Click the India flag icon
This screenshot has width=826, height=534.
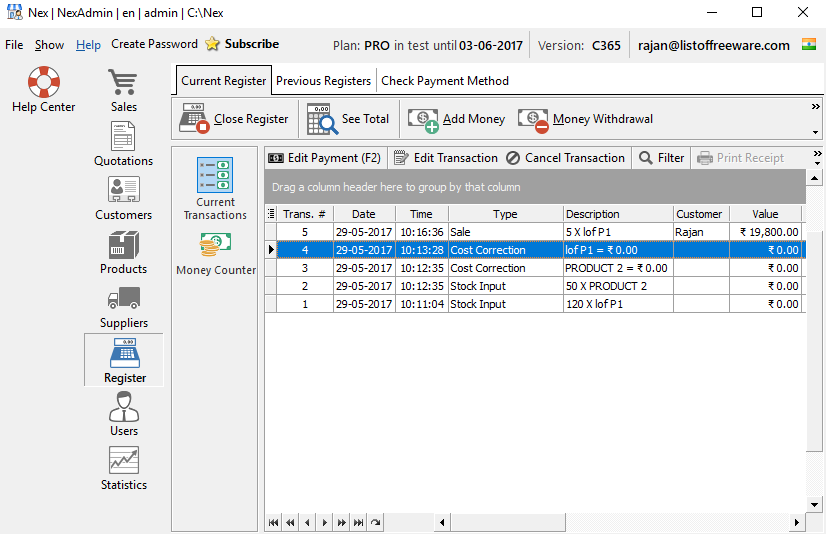[809, 45]
